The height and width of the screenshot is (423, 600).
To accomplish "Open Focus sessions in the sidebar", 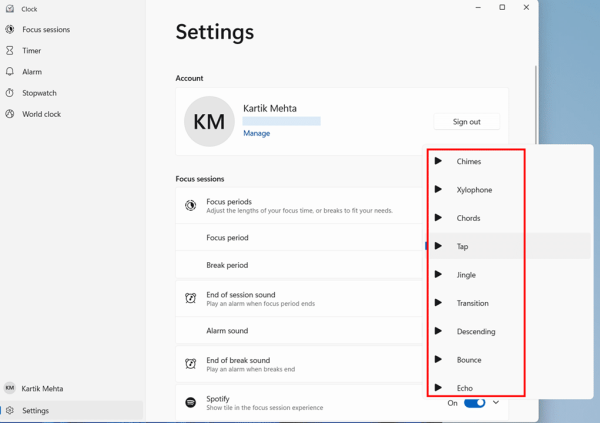I will click(x=46, y=29).
